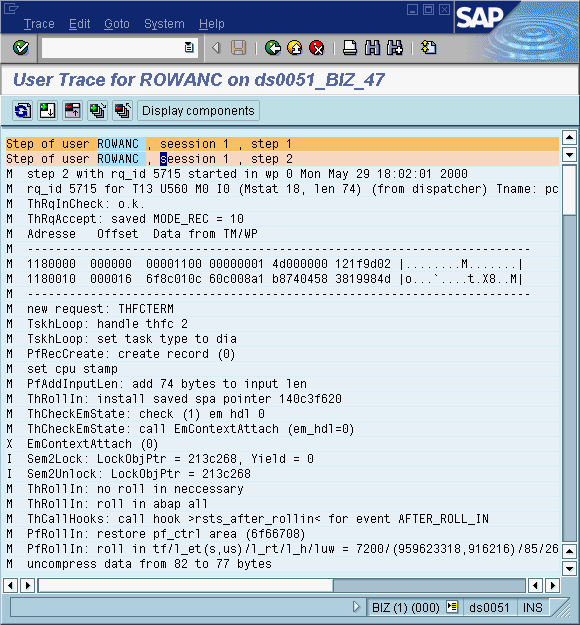Click 'TskhLoop: set task type to dia'
The width and height of the screenshot is (580, 625).
click(x=132, y=339)
